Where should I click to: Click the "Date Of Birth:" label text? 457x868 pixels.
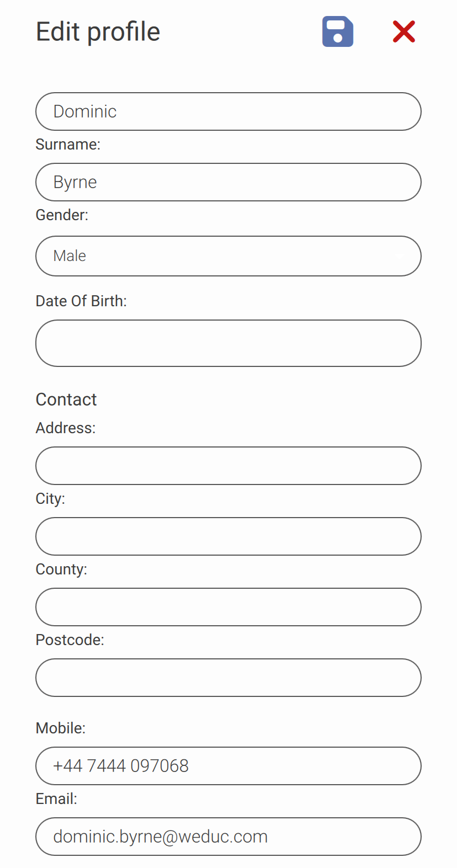pyautogui.click(x=81, y=301)
